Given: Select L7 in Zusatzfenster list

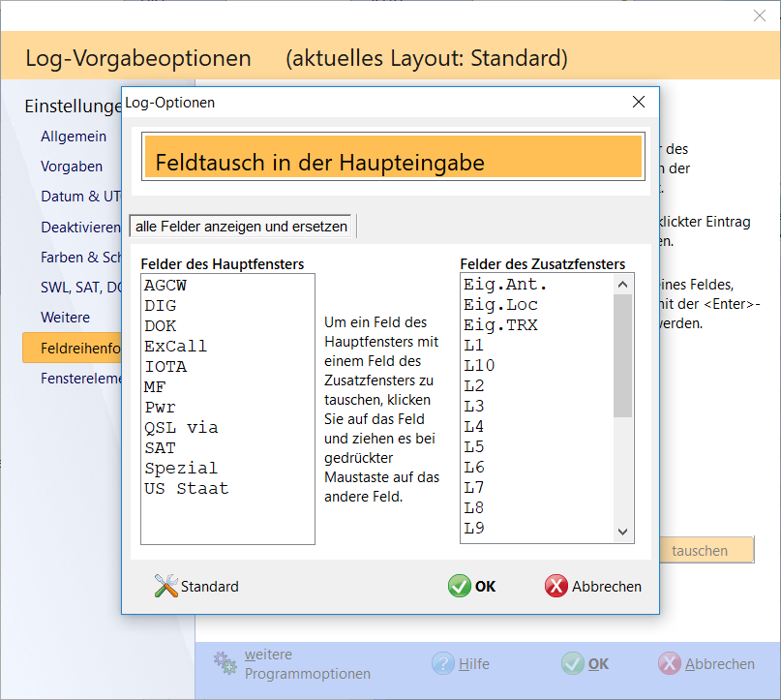Looking at the screenshot, I should 537,487.
